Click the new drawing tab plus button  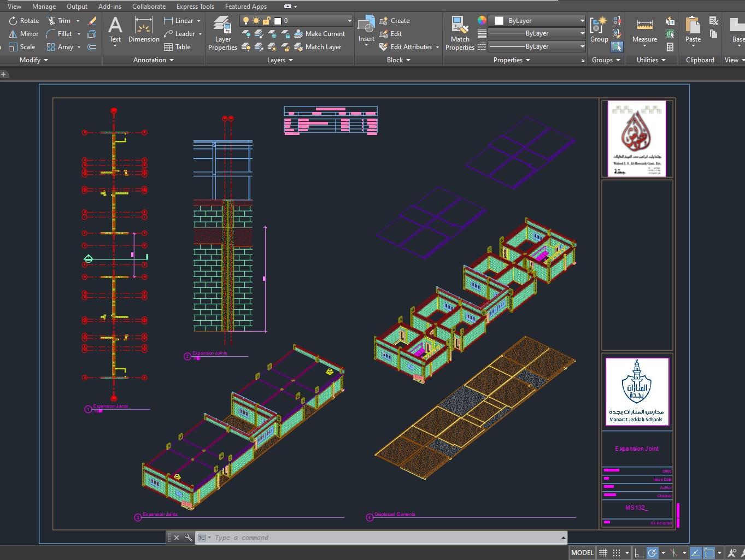click(x=3, y=74)
